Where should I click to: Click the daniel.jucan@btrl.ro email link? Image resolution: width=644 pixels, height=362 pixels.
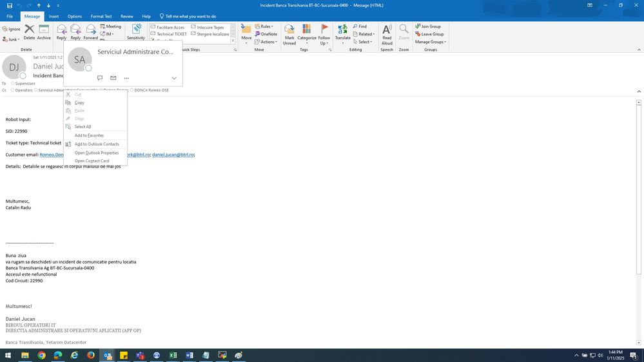point(173,155)
